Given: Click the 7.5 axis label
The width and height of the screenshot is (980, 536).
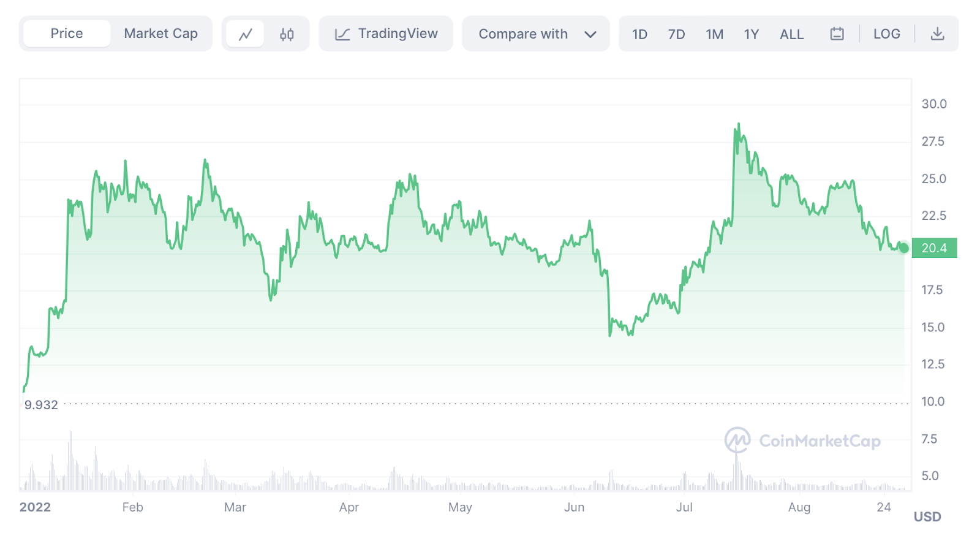Looking at the screenshot, I should click(929, 439).
